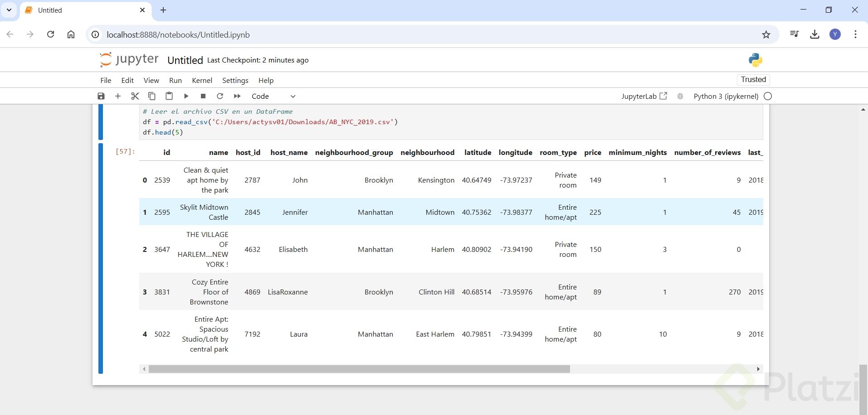Run the current cell with play icon
868x415 pixels.
click(x=186, y=96)
